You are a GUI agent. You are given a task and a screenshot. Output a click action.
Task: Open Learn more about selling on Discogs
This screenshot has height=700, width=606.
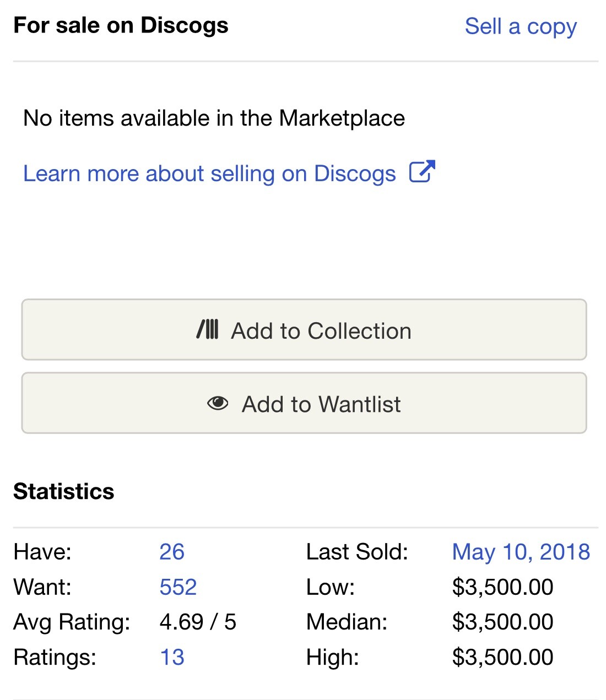[x=209, y=173]
